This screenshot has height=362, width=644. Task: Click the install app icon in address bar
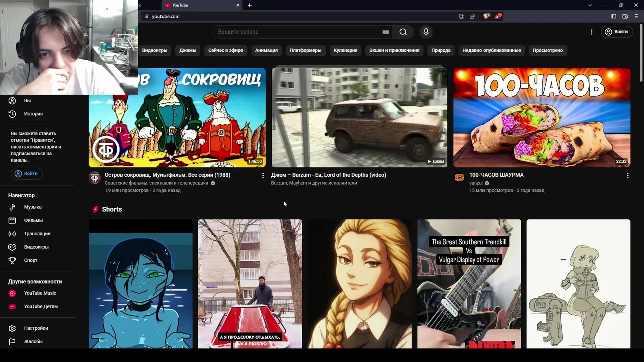pyautogui.click(x=461, y=16)
